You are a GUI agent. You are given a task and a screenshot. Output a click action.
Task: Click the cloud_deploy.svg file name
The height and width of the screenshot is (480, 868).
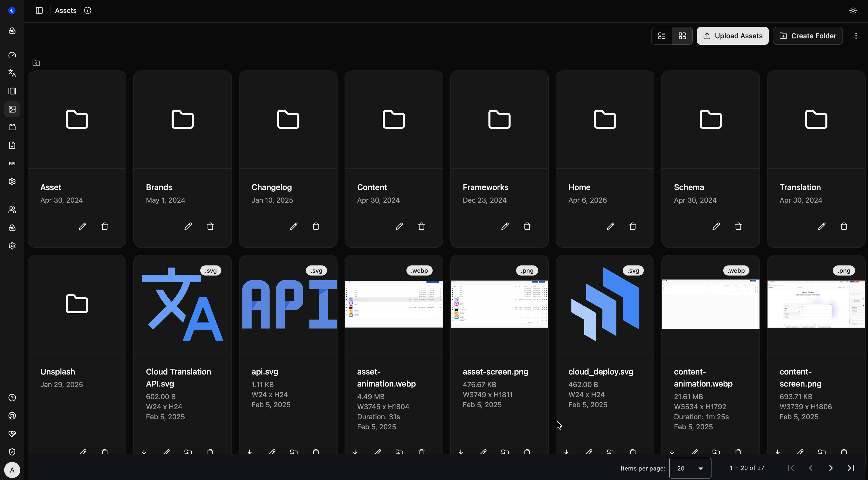tap(601, 372)
